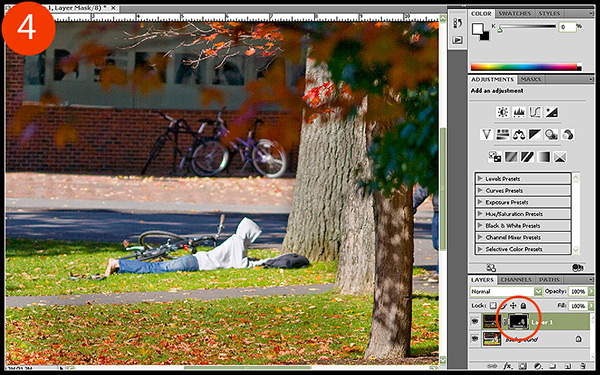Switch to the Styles tab

pyautogui.click(x=549, y=13)
